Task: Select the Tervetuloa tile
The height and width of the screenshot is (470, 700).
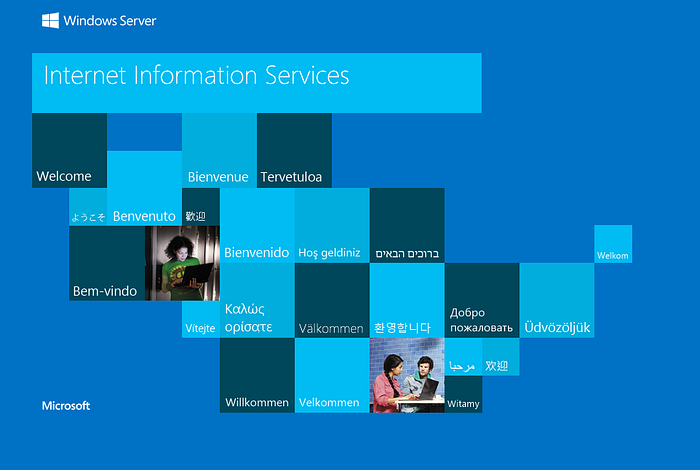Action: coord(294,150)
